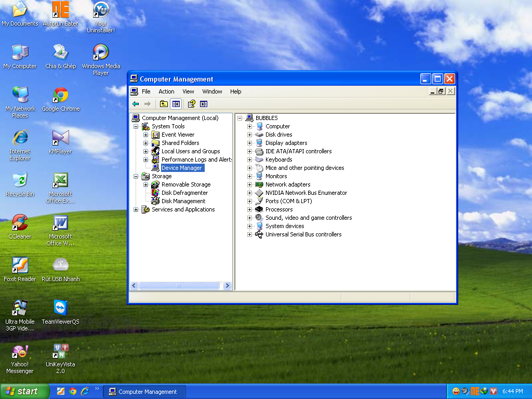Select the Recycle Bin desktop icon
Image resolution: width=532 pixels, height=399 pixels.
(x=20, y=184)
